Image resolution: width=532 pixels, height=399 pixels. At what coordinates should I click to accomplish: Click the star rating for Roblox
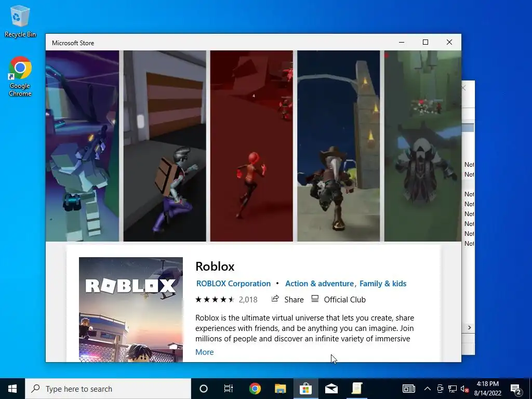click(x=215, y=299)
